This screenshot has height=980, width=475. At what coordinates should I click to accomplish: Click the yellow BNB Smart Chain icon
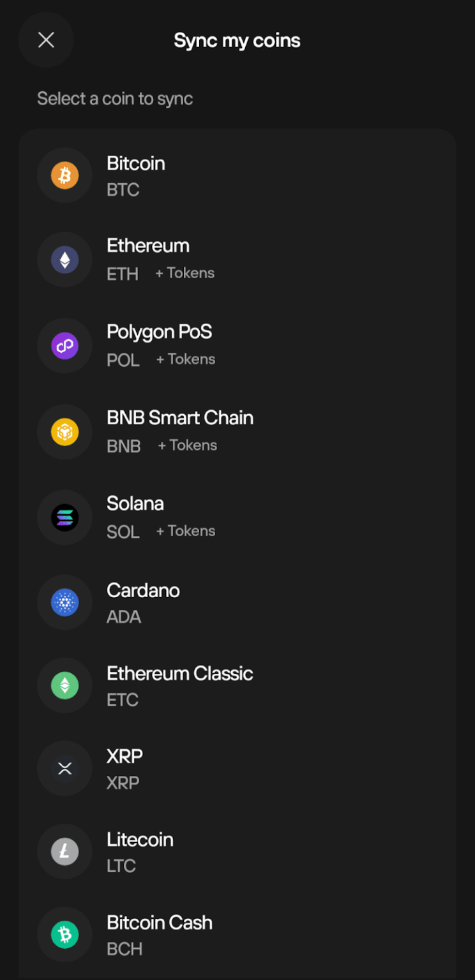(x=64, y=432)
